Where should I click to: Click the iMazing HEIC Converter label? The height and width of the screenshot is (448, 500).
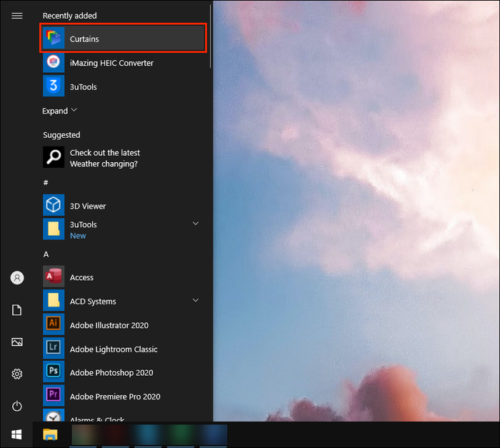tap(111, 63)
